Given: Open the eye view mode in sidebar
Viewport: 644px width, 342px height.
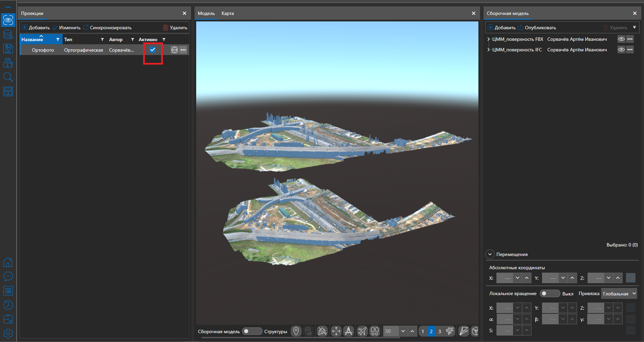Looking at the screenshot, I should (x=8, y=20).
